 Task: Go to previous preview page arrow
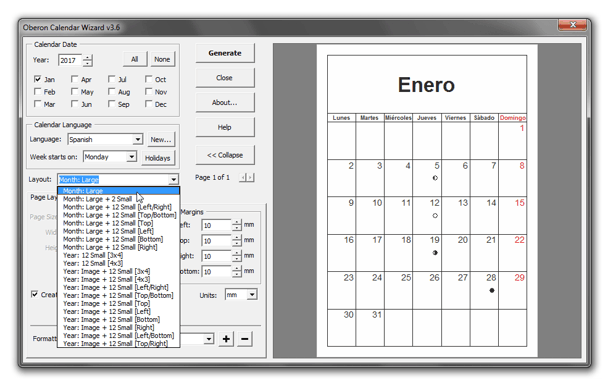[243, 177]
